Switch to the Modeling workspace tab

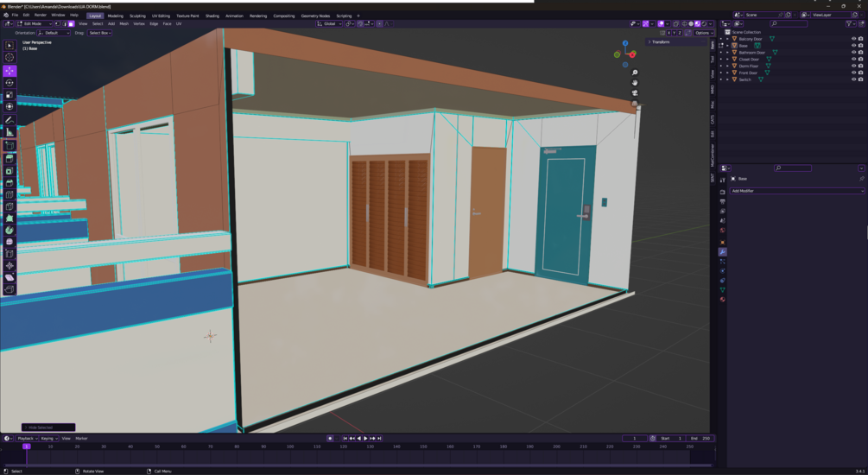pyautogui.click(x=115, y=16)
